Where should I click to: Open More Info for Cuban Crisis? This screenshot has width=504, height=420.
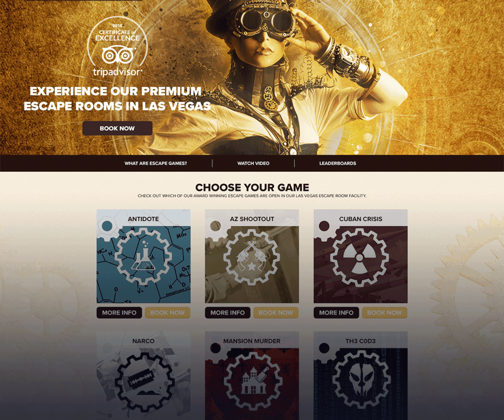336,313
